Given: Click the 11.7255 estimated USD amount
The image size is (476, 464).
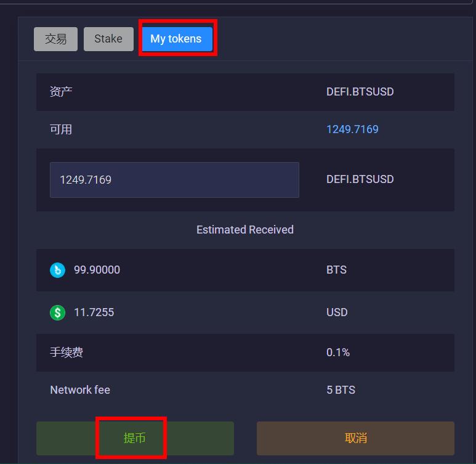Looking at the screenshot, I should point(94,312).
